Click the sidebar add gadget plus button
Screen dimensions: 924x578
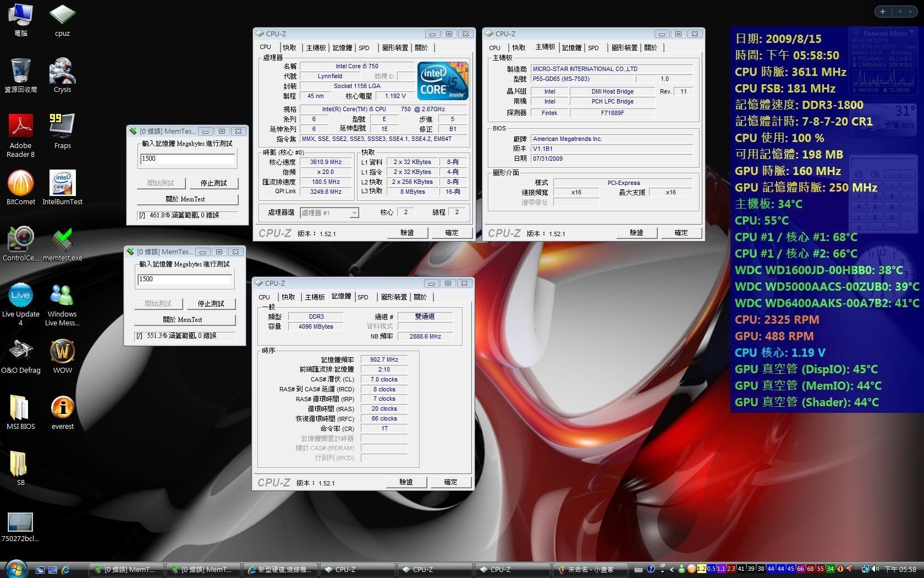[882, 12]
